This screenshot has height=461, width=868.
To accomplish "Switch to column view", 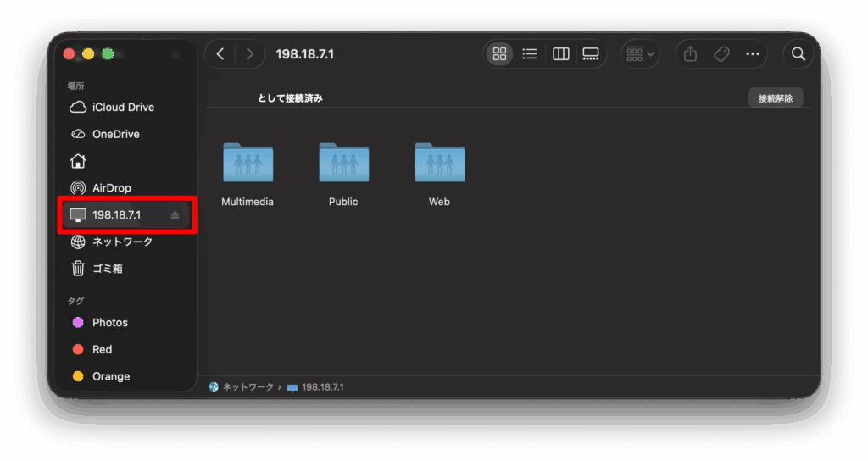I will click(560, 54).
